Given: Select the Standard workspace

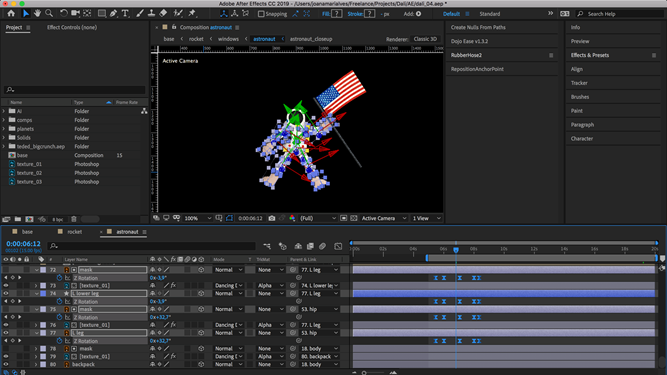Looking at the screenshot, I should (490, 14).
